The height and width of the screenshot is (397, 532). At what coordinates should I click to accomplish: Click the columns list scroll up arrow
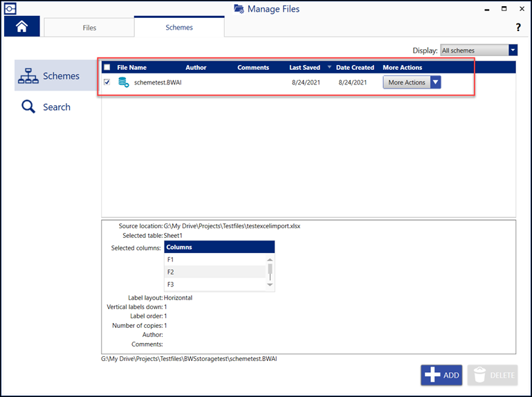tap(270, 259)
